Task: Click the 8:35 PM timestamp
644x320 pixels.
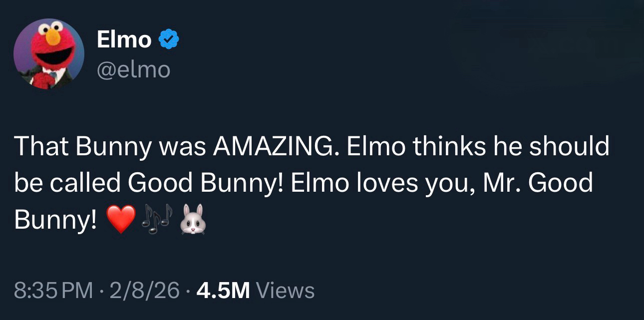Action: (53, 291)
